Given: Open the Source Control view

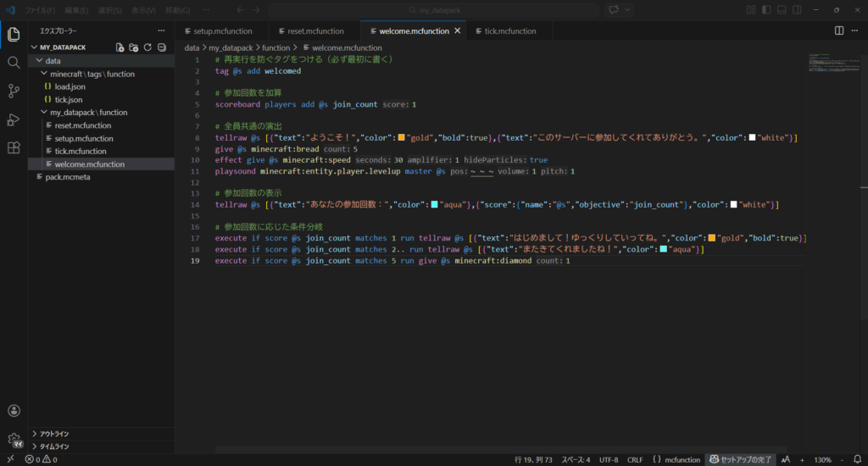Looking at the screenshot, I should click(x=14, y=91).
